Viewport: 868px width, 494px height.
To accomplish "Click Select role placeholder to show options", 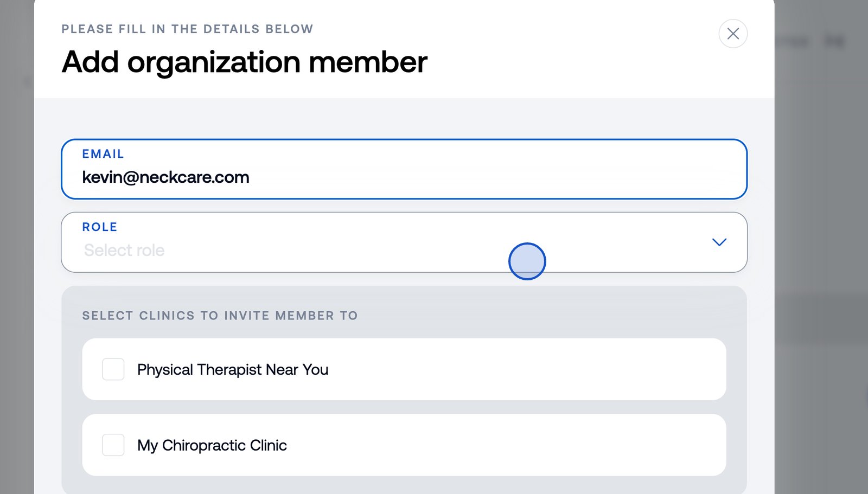I will coord(125,250).
